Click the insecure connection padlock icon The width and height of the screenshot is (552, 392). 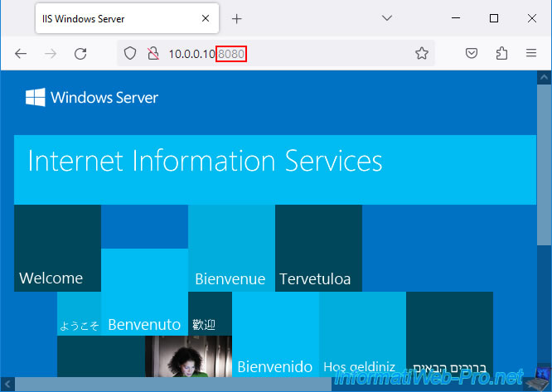pyautogui.click(x=153, y=54)
